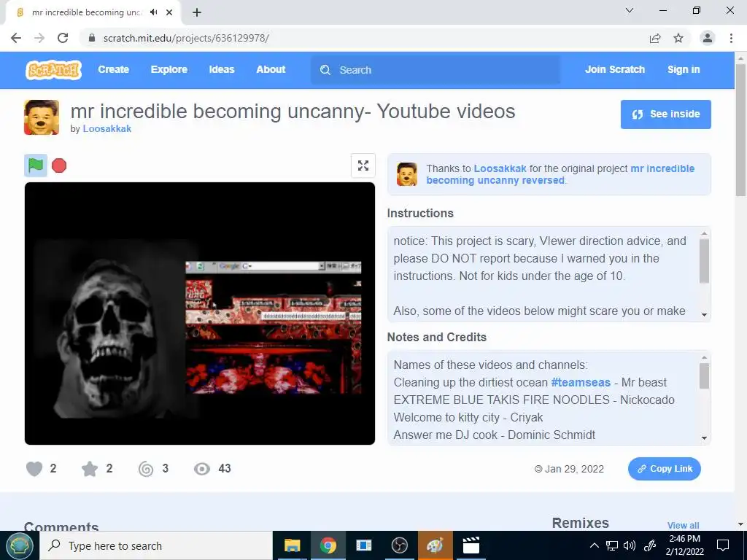Screen dimensions: 747x560
Task: Go forward in browser history
Action: tap(39, 38)
